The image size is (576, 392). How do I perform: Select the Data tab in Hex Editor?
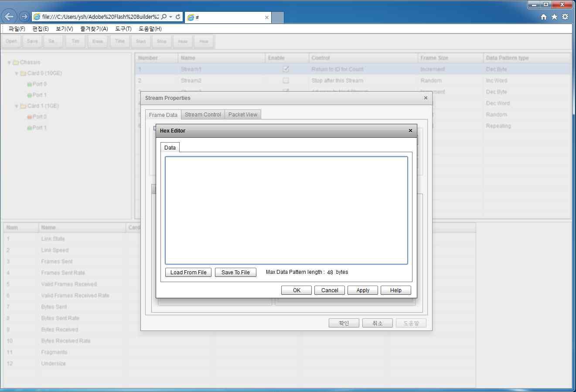coord(170,147)
